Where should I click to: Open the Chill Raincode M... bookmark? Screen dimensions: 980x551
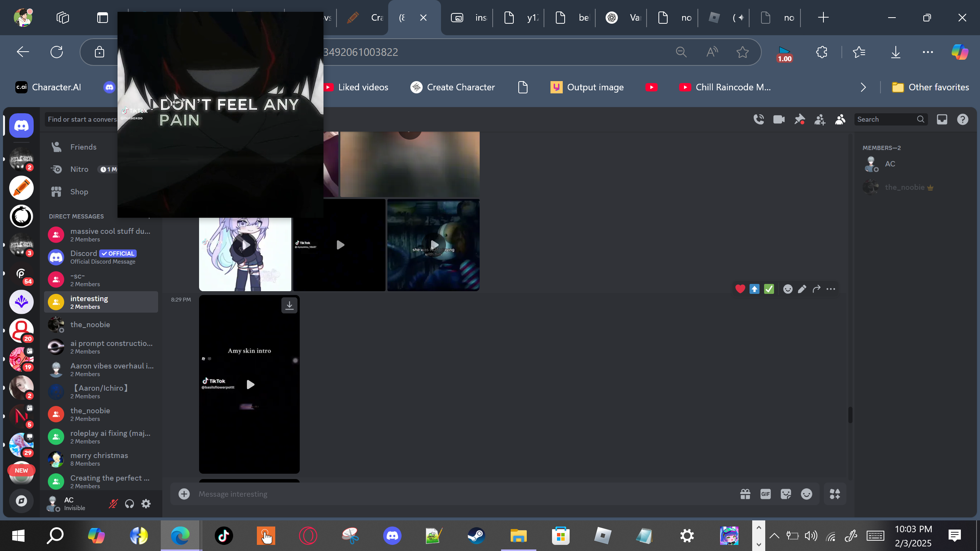(725, 87)
